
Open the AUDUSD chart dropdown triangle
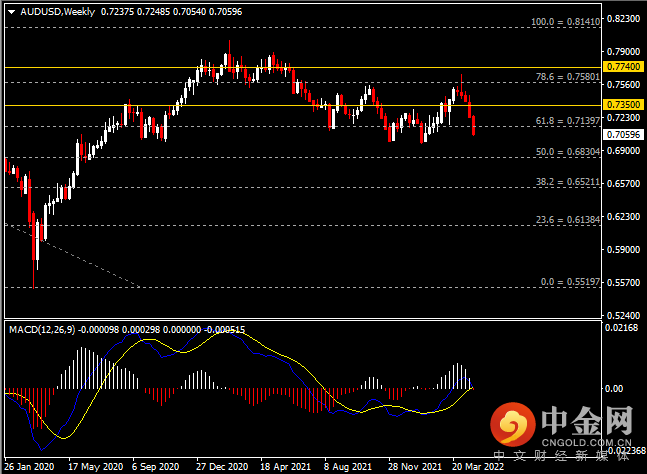point(12,12)
